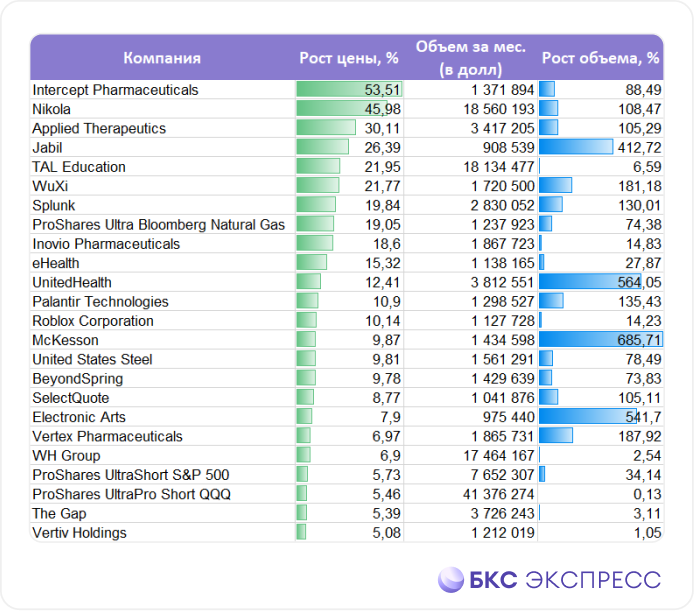Image resolution: width=694 pixels, height=611 pixels.
Task: Click volume growth value 187,92
Action: [x=640, y=437]
